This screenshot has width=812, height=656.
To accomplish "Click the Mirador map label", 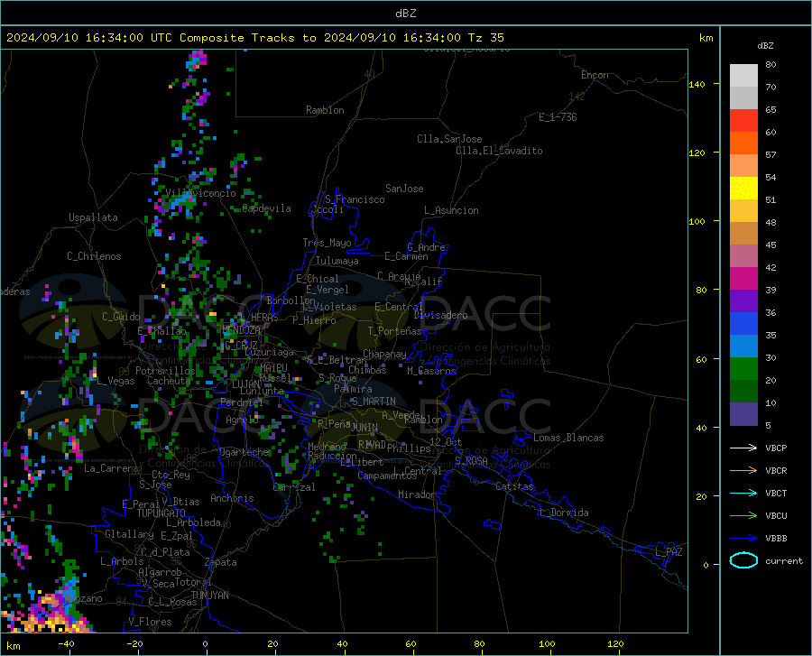I will pyautogui.click(x=416, y=494).
